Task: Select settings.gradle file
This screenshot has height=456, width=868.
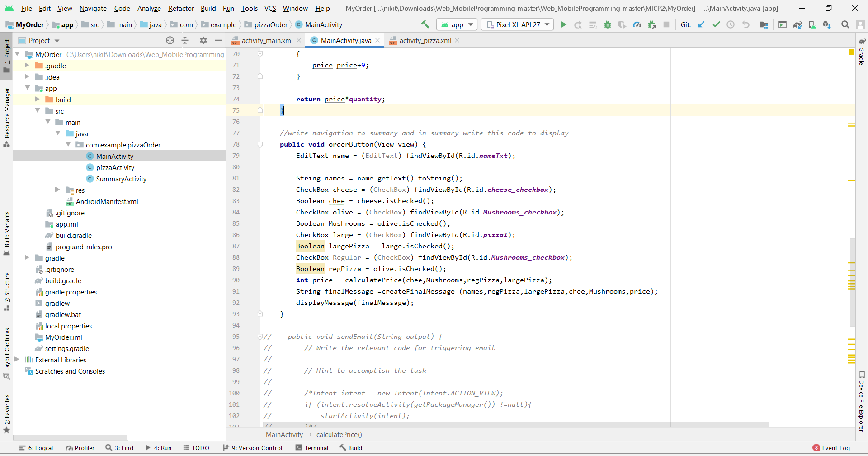Action: (67, 348)
